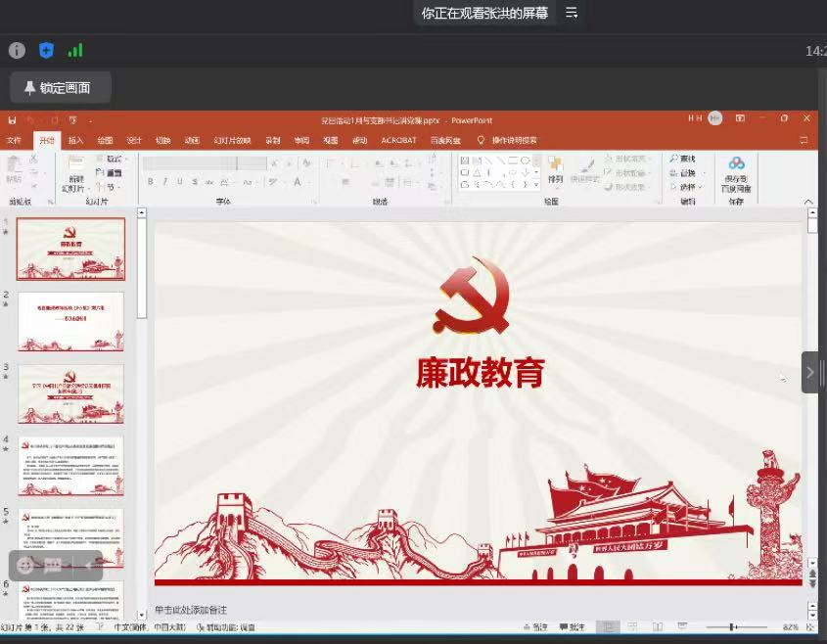Viewport: 827px width, 644px height.
Task: Click the save icon in quick access toolbar
Action: click(12, 120)
